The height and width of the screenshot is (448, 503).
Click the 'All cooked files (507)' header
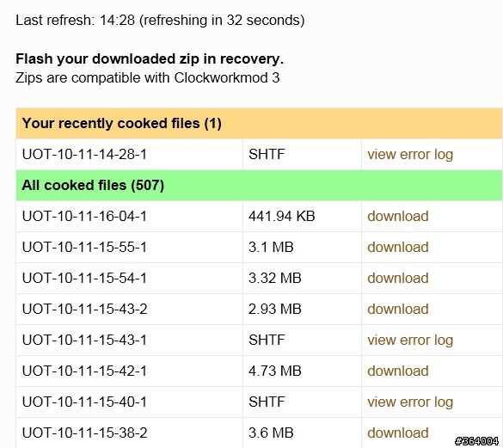[x=259, y=186]
